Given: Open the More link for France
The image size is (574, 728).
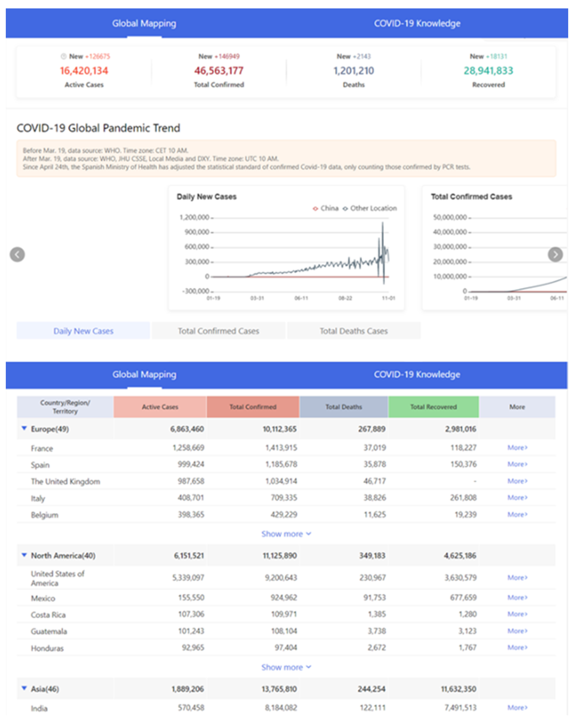Looking at the screenshot, I should pos(517,448).
